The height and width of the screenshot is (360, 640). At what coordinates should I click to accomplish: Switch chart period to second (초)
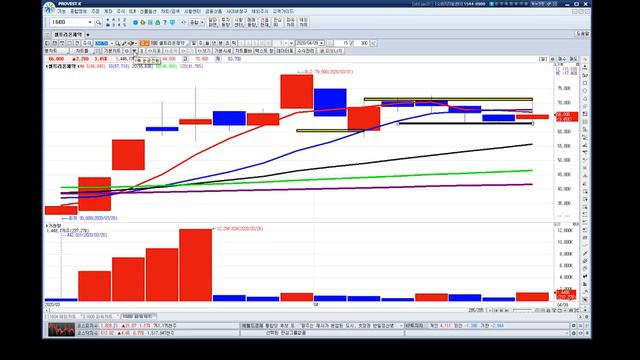click(227, 43)
